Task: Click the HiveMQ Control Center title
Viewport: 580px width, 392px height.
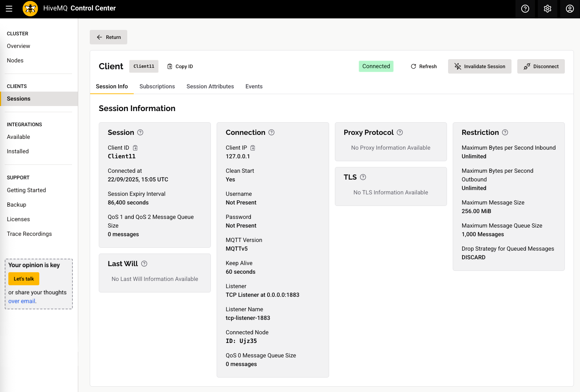Action: click(x=79, y=8)
